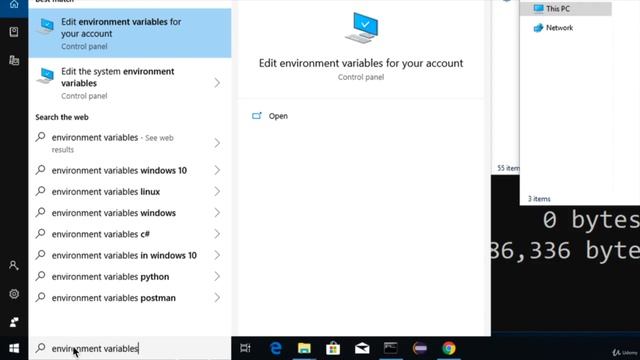Click the Home icon in the search sidebar
This screenshot has height=360, width=640.
[x=14, y=4]
